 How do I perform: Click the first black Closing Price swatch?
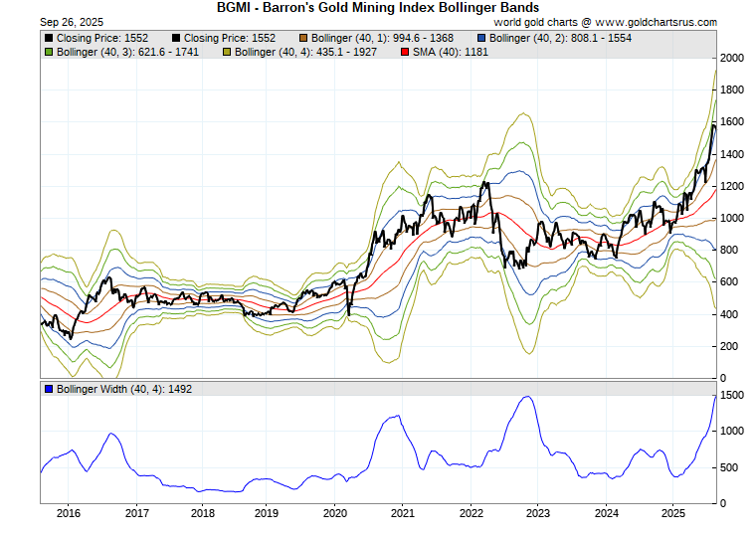49,38
